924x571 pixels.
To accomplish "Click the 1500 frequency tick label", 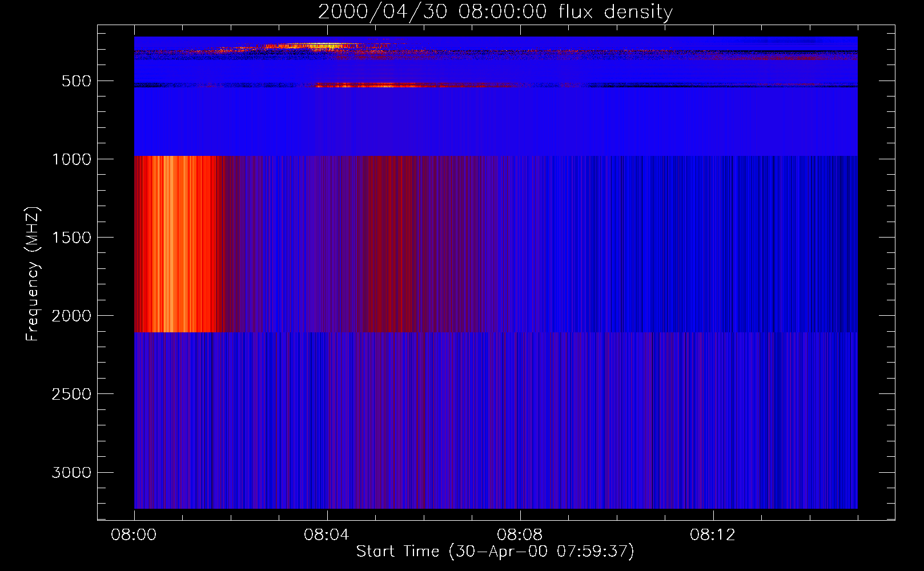I will tap(71, 238).
